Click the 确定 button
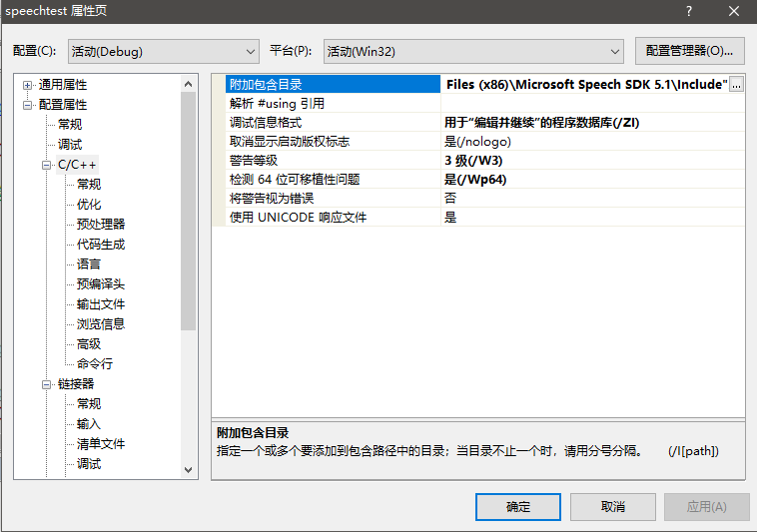This screenshot has width=757, height=532. 518,506
